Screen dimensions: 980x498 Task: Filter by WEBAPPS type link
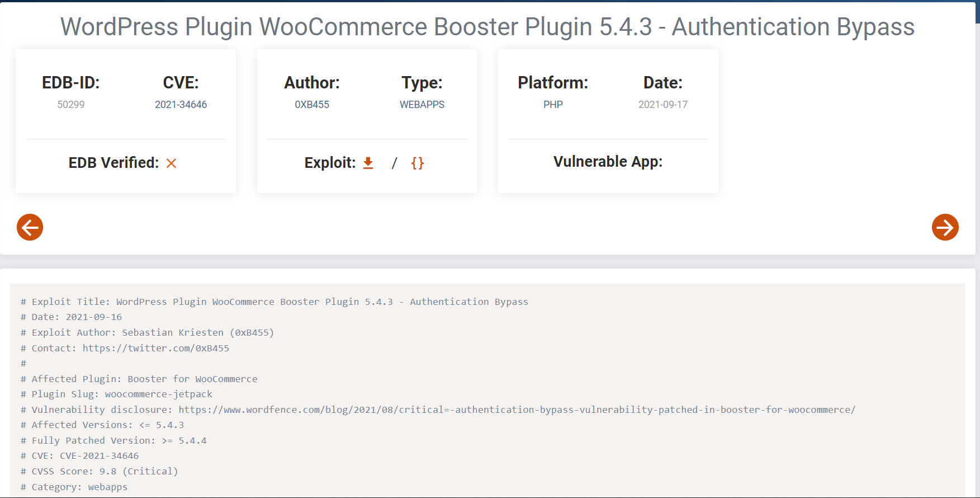tap(422, 105)
